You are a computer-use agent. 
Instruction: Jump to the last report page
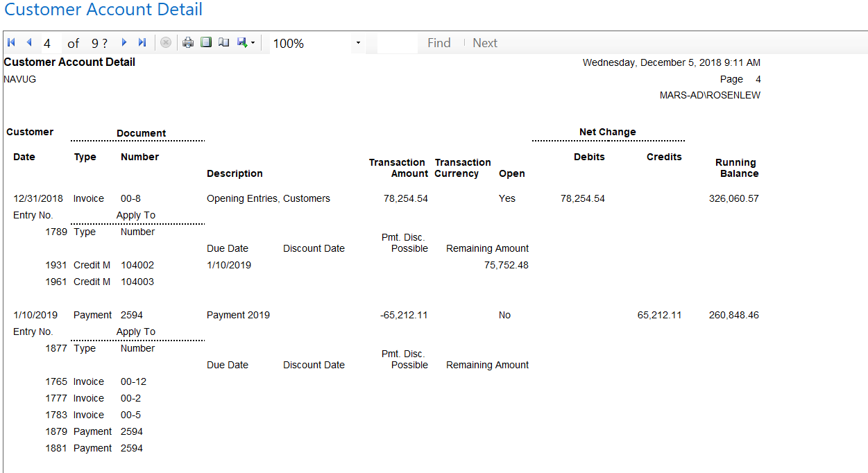click(142, 43)
